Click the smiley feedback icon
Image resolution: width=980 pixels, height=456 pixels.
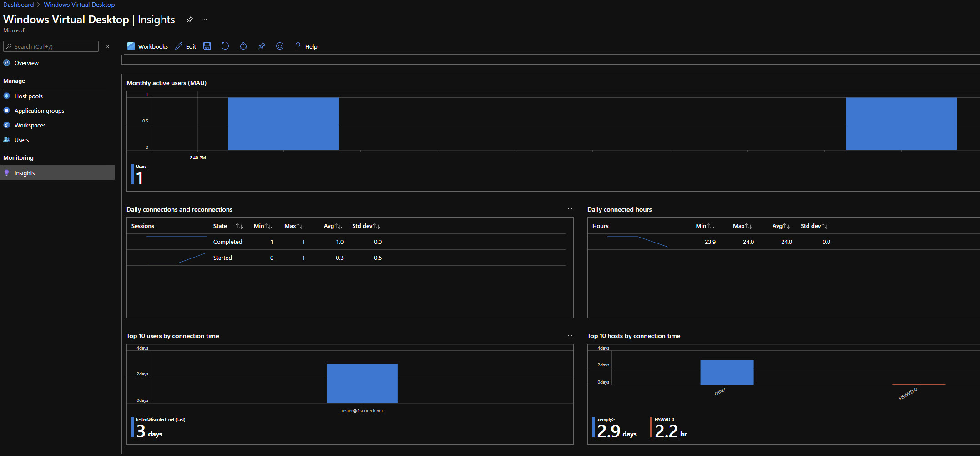(280, 46)
